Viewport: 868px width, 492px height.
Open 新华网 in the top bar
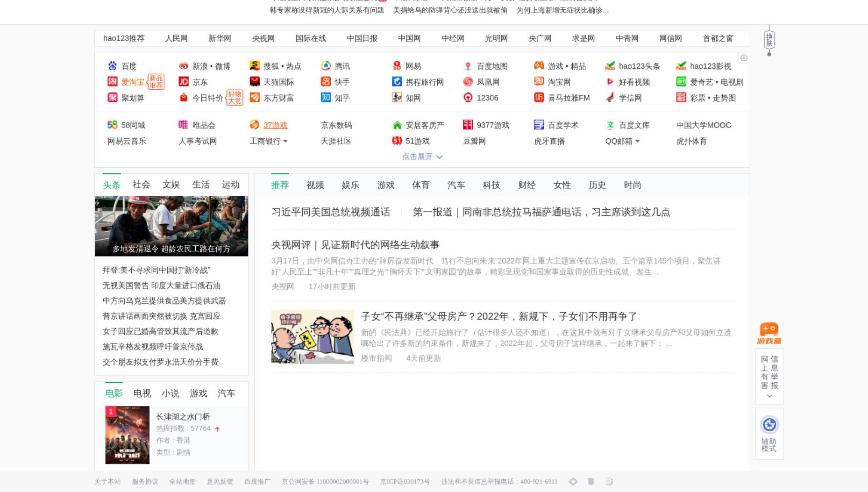coord(220,38)
